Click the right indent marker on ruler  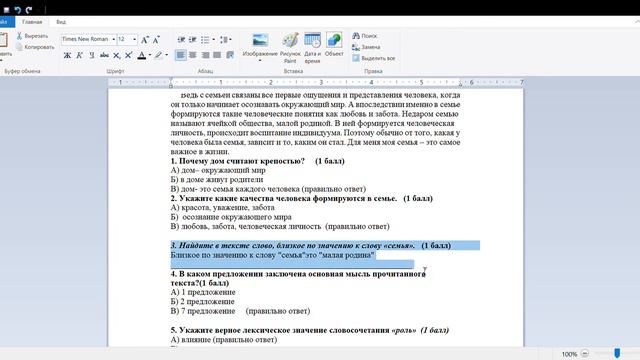coord(460,84)
